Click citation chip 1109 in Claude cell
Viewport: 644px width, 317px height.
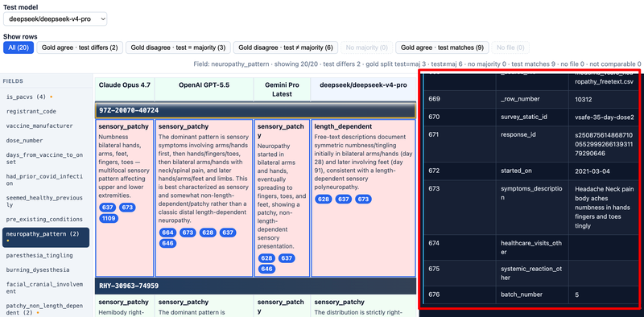tap(109, 219)
